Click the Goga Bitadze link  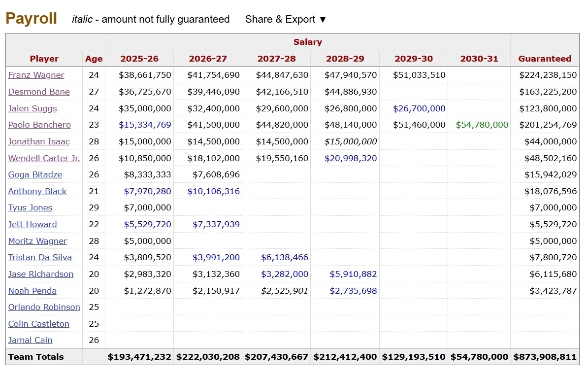35,174
